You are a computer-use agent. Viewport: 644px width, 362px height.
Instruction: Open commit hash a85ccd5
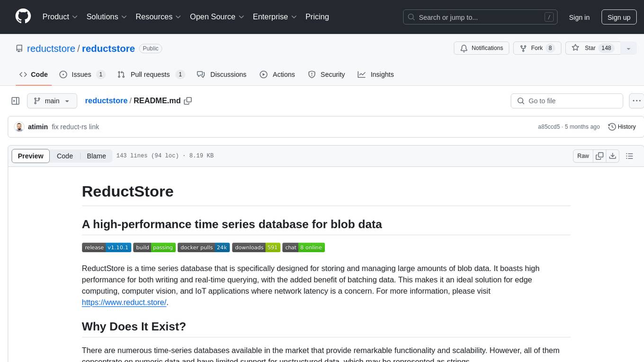click(549, 127)
